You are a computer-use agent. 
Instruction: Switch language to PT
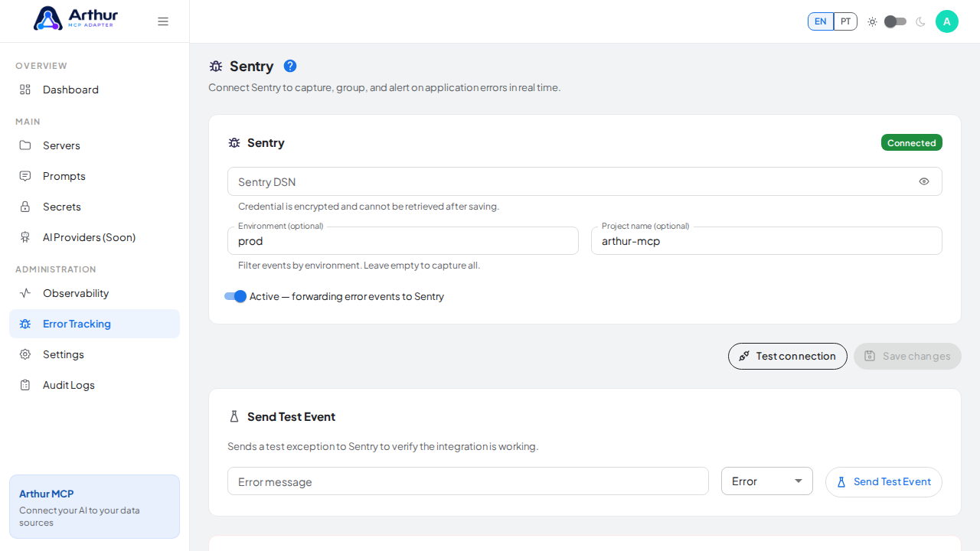[x=845, y=21]
